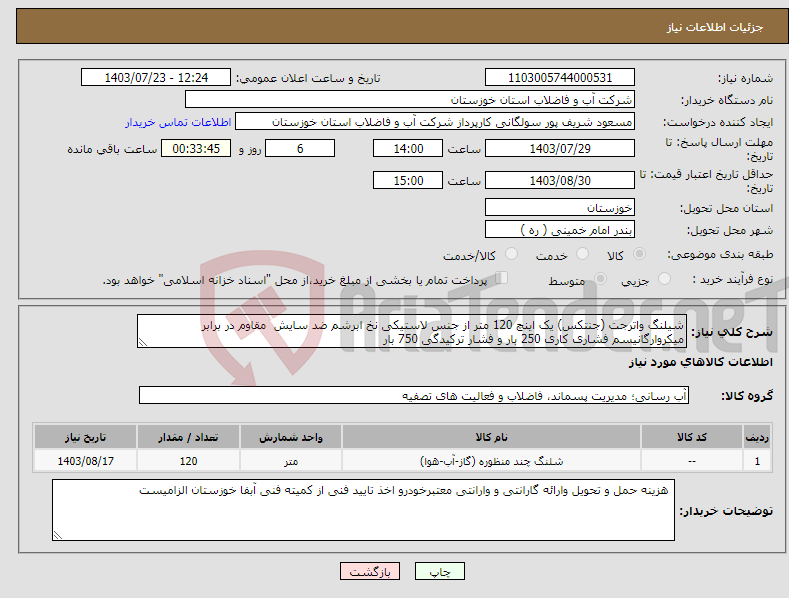This screenshot has width=789, height=598.
Task: Click the response deadline date 1403/07/29
Action: 560,148
